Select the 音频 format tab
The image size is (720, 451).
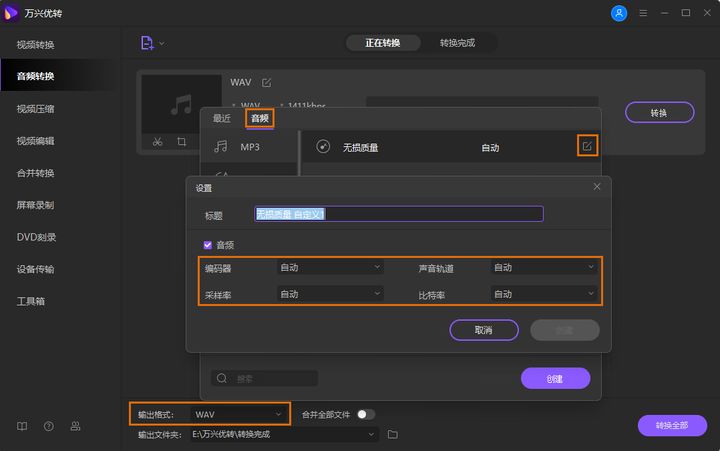(259, 118)
